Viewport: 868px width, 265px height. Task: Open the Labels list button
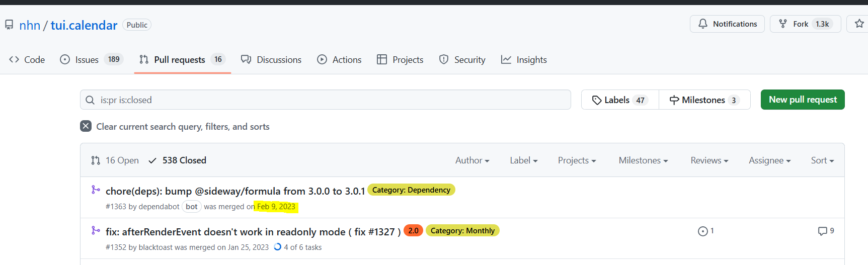pos(620,100)
